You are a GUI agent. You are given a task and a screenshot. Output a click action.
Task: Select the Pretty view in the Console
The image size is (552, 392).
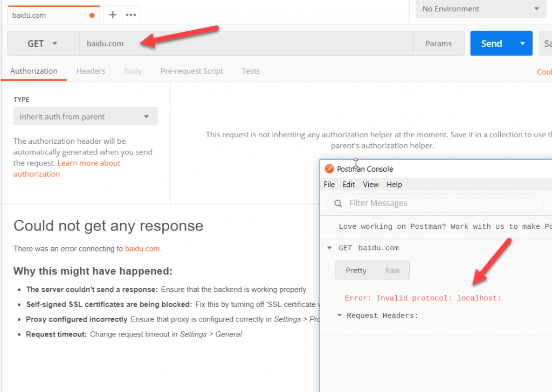(356, 270)
